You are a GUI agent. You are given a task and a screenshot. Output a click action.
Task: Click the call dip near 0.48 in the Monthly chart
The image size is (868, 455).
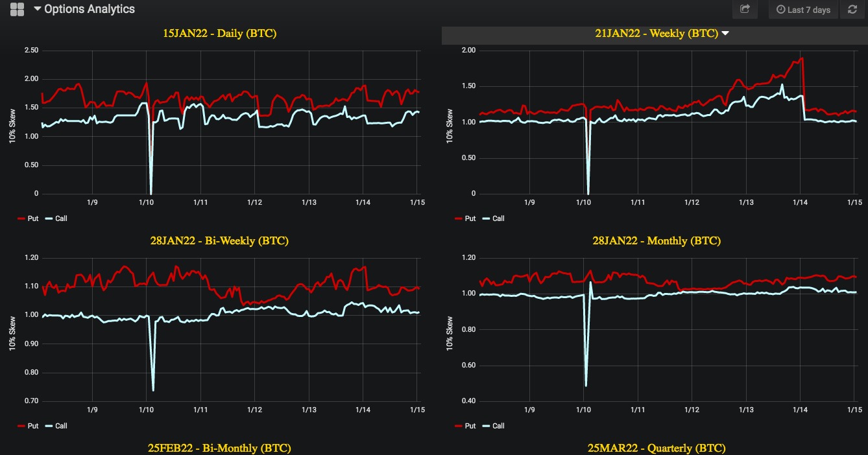586,384
